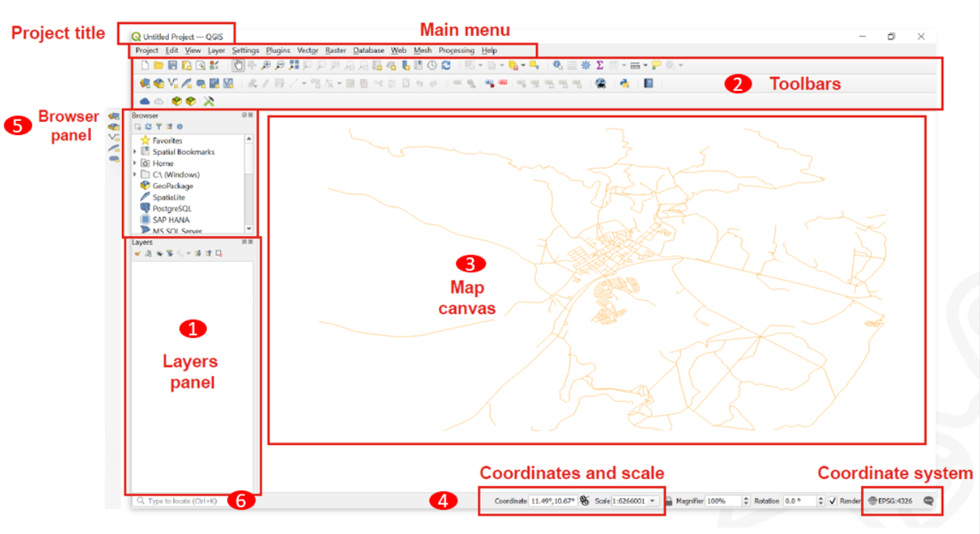Expand the Spatial Bookmarks tree item
Image resolution: width=980 pixels, height=534 pixels.
[x=135, y=152]
